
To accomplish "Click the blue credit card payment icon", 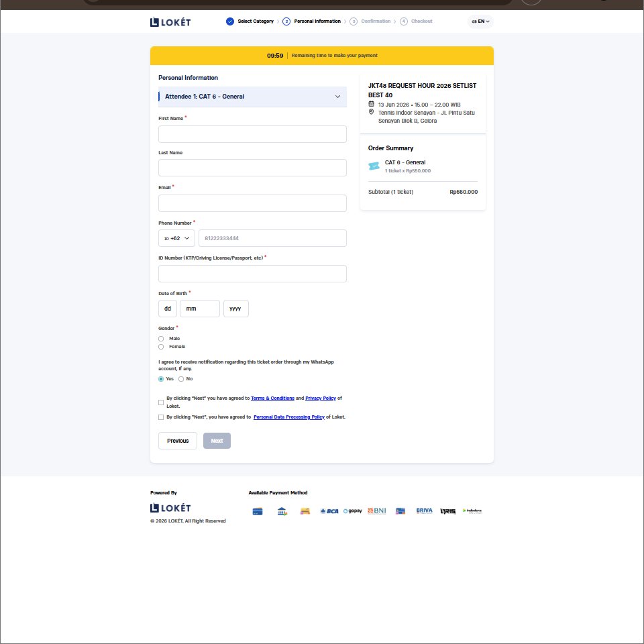I will (x=258, y=511).
